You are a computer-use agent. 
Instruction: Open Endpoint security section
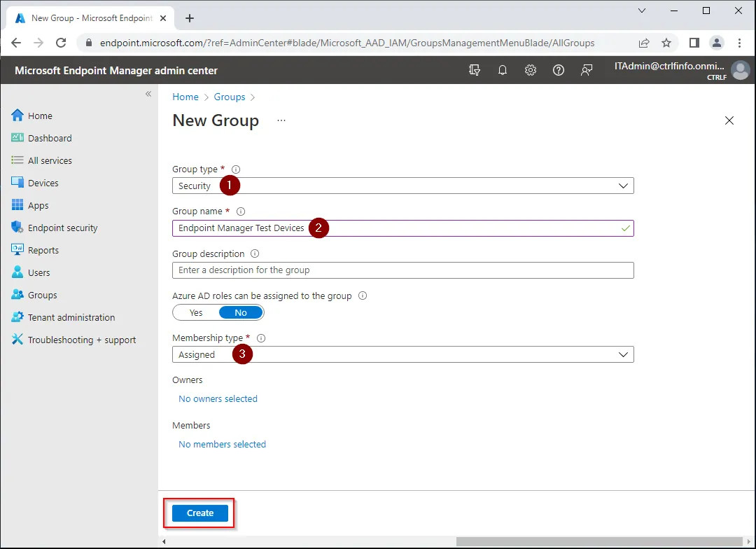pos(54,228)
